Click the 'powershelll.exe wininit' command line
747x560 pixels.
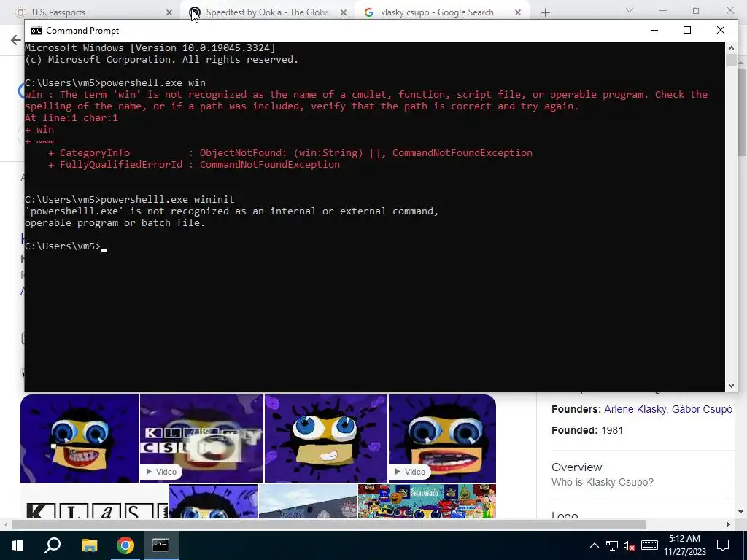130,200
